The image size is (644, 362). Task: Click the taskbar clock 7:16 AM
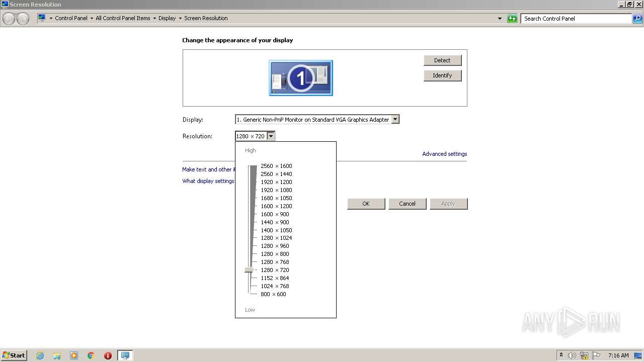[x=618, y=355]
